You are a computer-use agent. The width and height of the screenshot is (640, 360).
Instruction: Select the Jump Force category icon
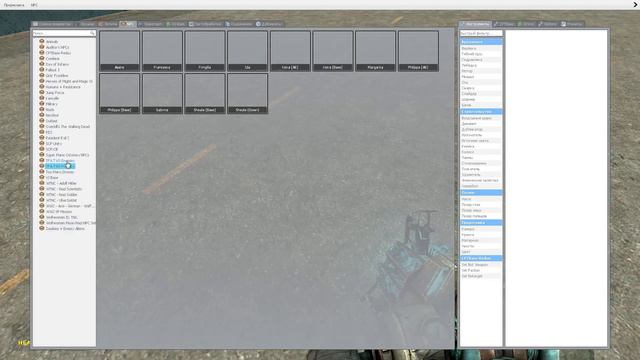pos(42,92)
